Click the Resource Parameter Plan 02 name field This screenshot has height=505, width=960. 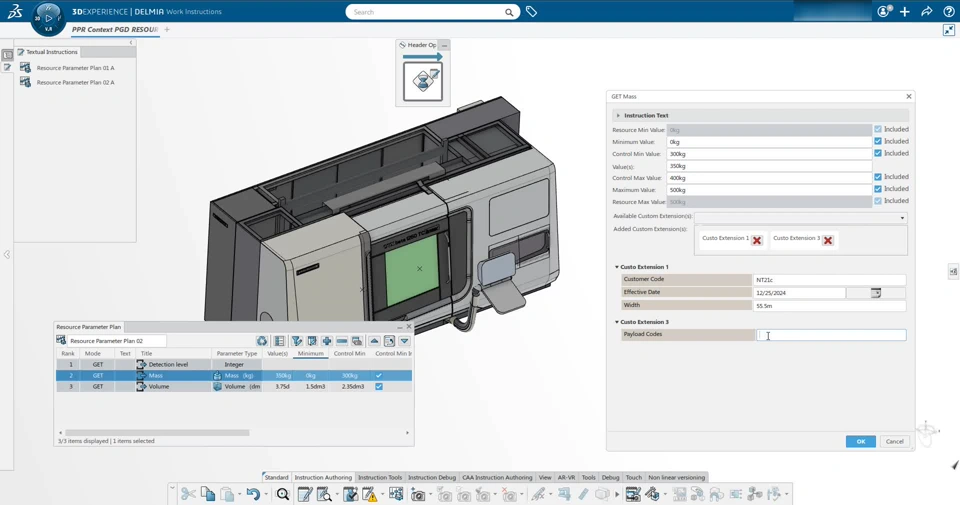point(117,341)
